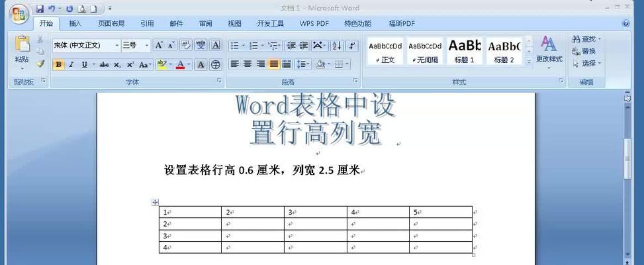This screenshot has width=644, height=265.
Task: Select the 正文 style
Action: click(x=385, y=51)
